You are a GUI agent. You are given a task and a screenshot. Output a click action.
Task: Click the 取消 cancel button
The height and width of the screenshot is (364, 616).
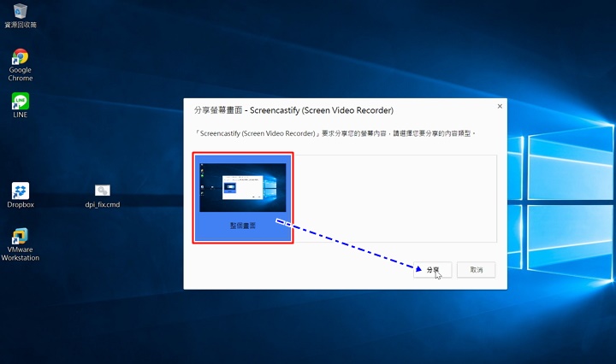pyautogui.click(x=477, y=270)
